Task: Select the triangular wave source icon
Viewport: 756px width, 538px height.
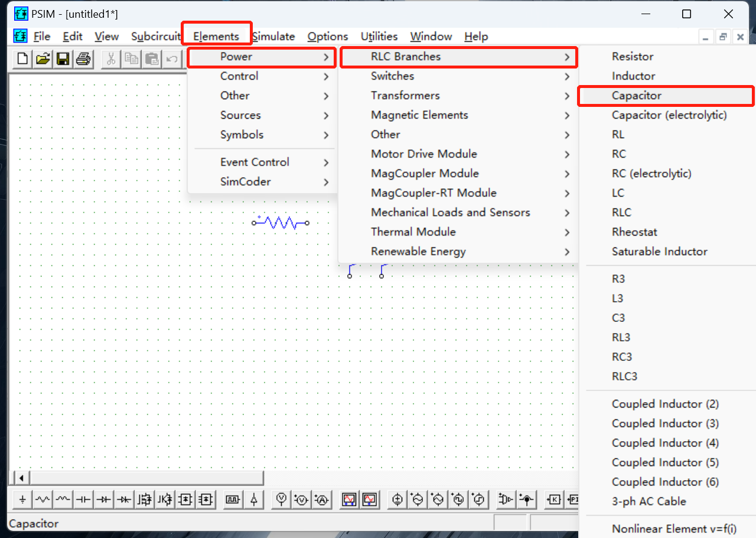Action: coord(438,500)
